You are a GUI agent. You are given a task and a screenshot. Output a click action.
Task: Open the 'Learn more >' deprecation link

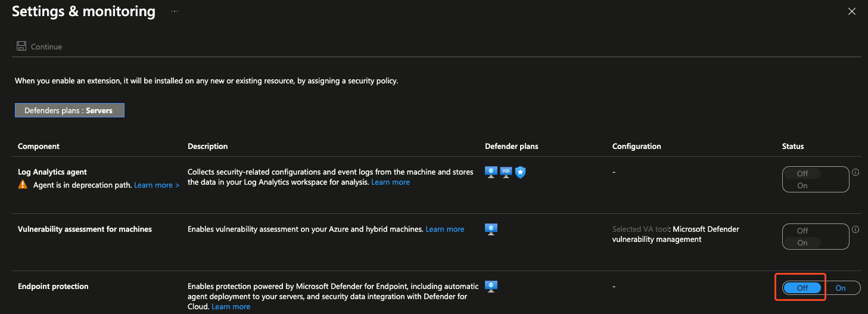[157, 185]
